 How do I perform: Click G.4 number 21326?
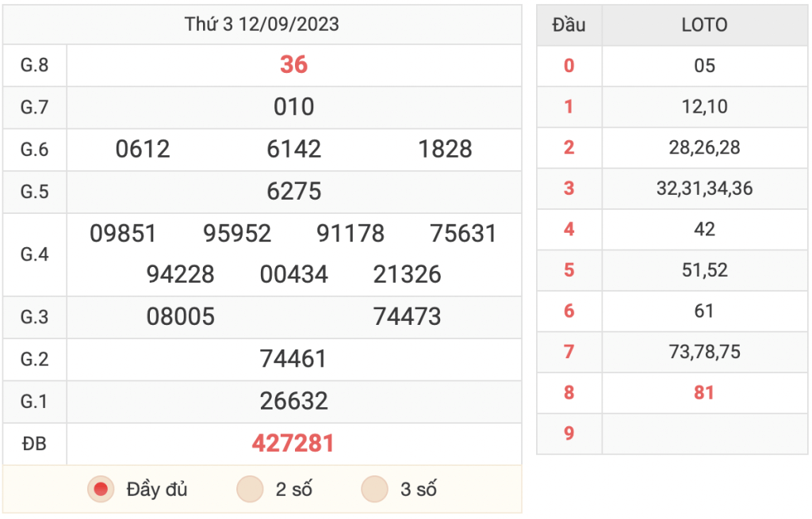[x=407, y=274]
